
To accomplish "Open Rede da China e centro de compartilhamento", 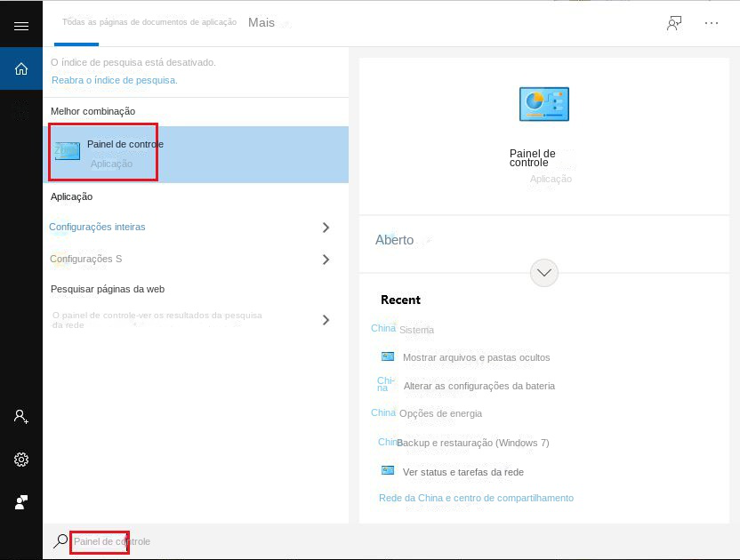I will click(x=478, y=498).
